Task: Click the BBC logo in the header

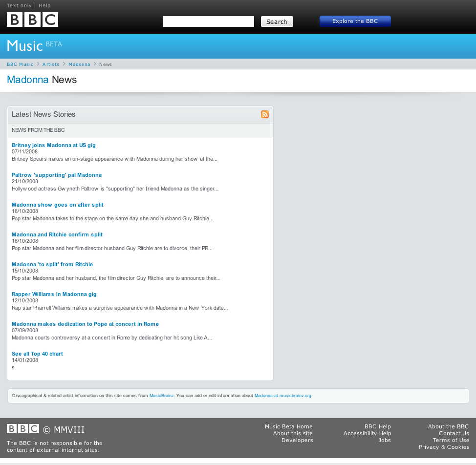Action: 32,20
